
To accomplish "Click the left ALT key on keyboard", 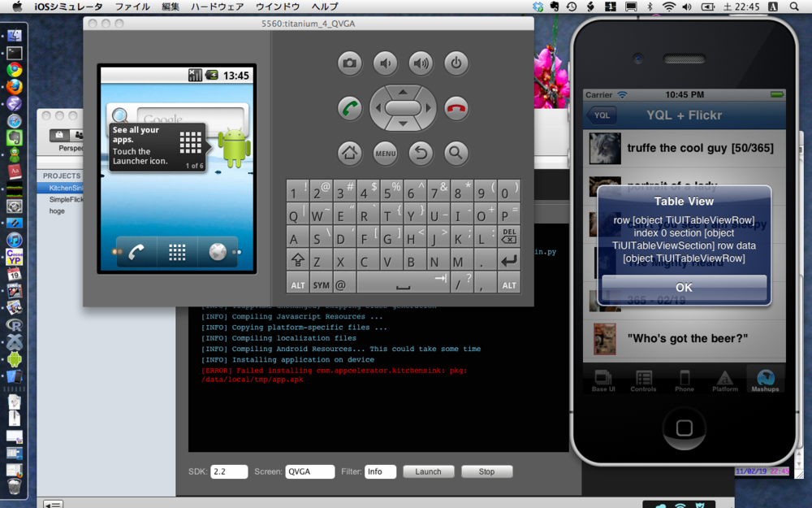I will coord(298,284).
